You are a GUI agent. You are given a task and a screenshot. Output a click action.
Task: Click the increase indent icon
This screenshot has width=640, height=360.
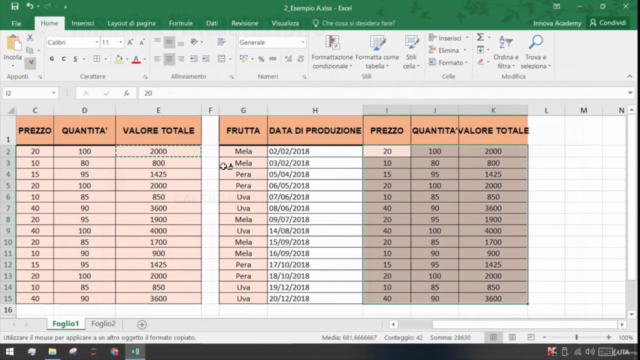click(206, 59)
